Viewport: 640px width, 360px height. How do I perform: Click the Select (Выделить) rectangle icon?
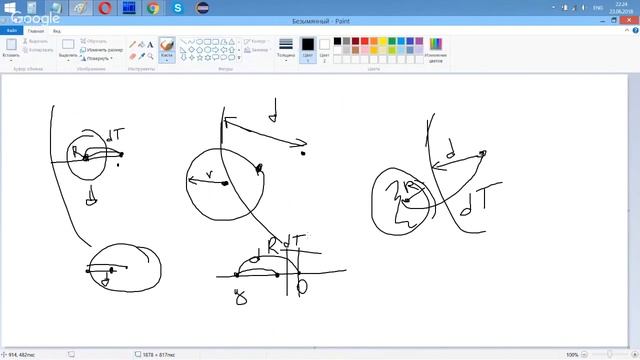(68, 44)
